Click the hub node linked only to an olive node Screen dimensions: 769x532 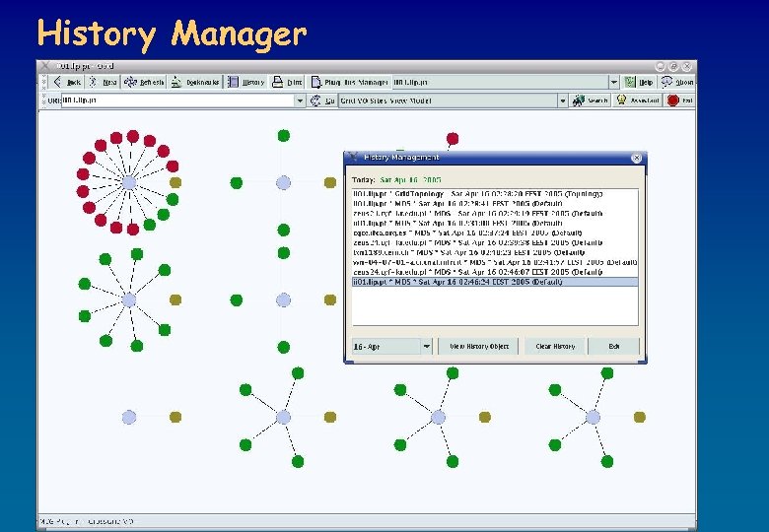(129, 417)
